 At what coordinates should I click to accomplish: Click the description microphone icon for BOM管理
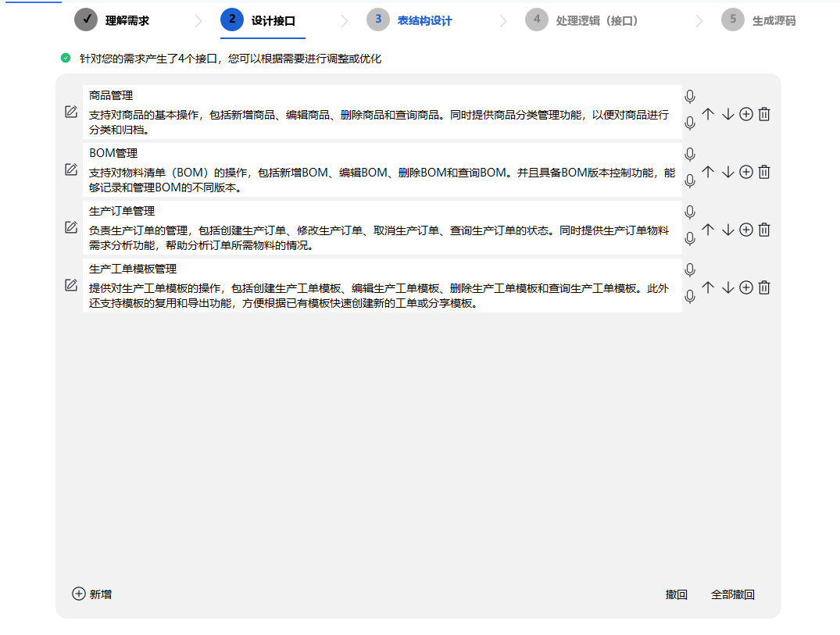pyautogui.click(x=690, y=181)
